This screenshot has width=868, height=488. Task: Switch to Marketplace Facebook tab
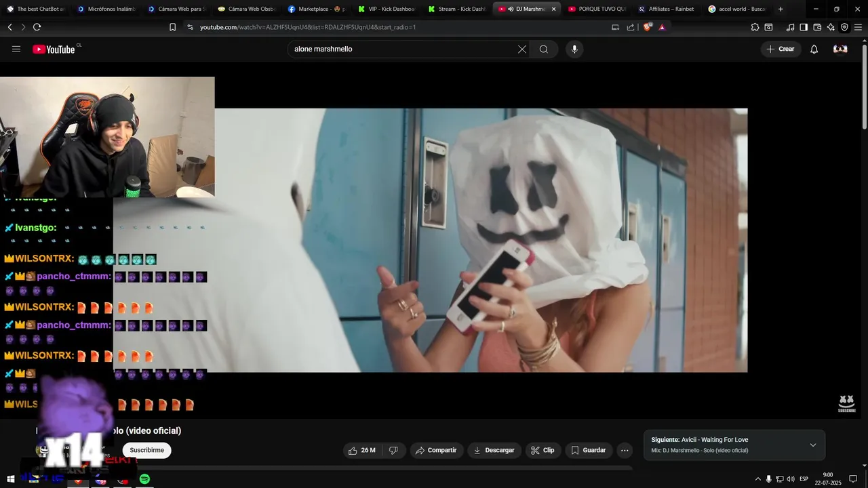tap(317, 9)
